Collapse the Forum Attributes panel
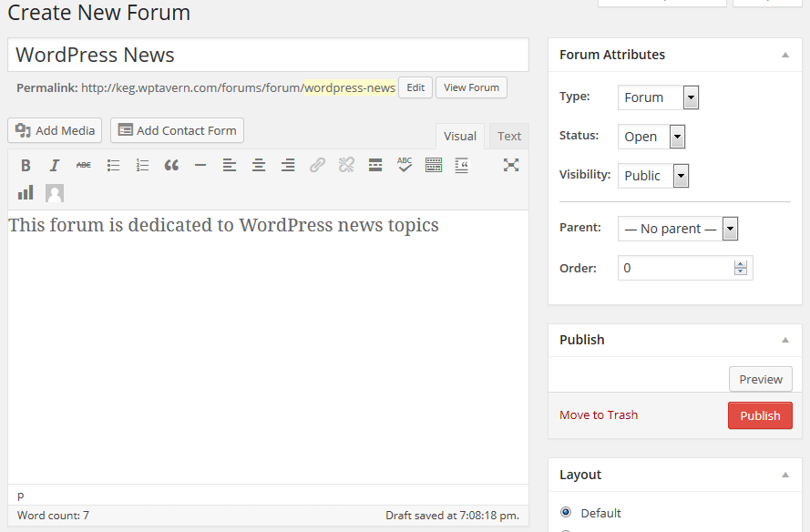Image resolution: width=810 pixels, height=532 pixels. pos(785,55)
